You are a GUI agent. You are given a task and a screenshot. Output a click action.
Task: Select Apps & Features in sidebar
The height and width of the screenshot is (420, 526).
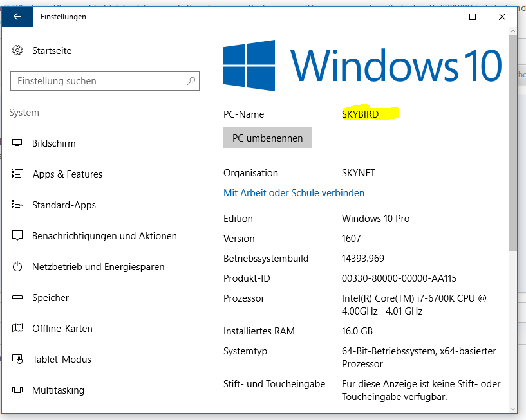point(68,174)
